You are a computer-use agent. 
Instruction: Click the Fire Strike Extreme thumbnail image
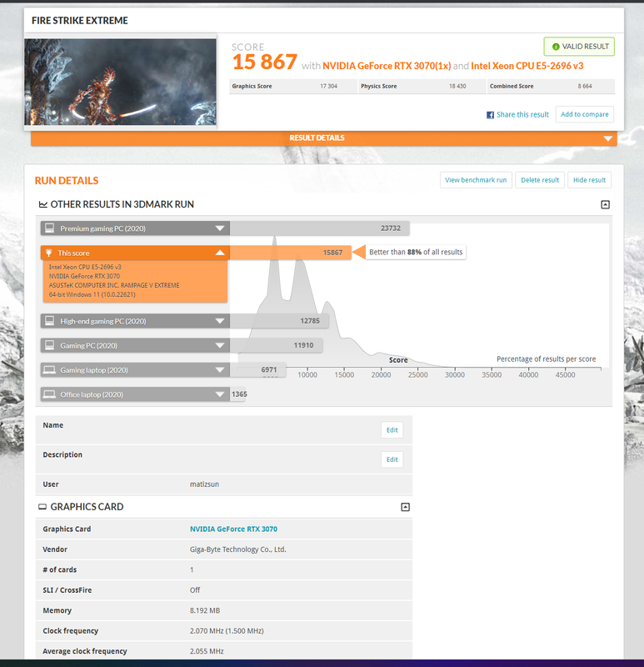coord(120,82)
